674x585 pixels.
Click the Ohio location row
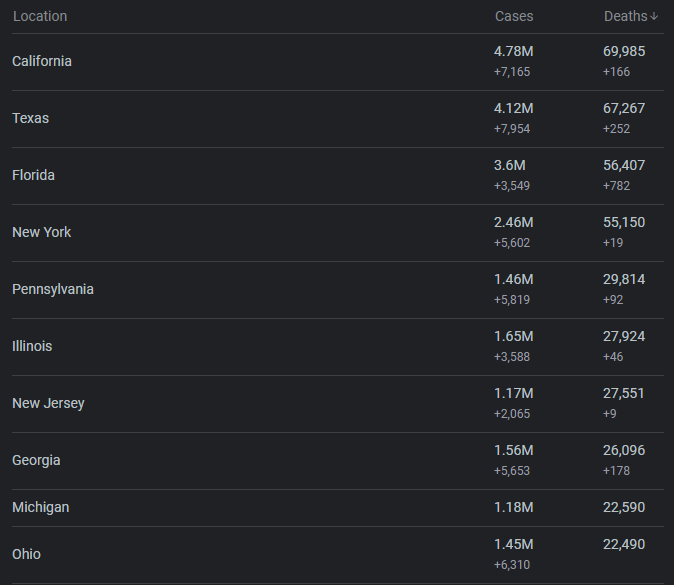[x=338, y=555]
